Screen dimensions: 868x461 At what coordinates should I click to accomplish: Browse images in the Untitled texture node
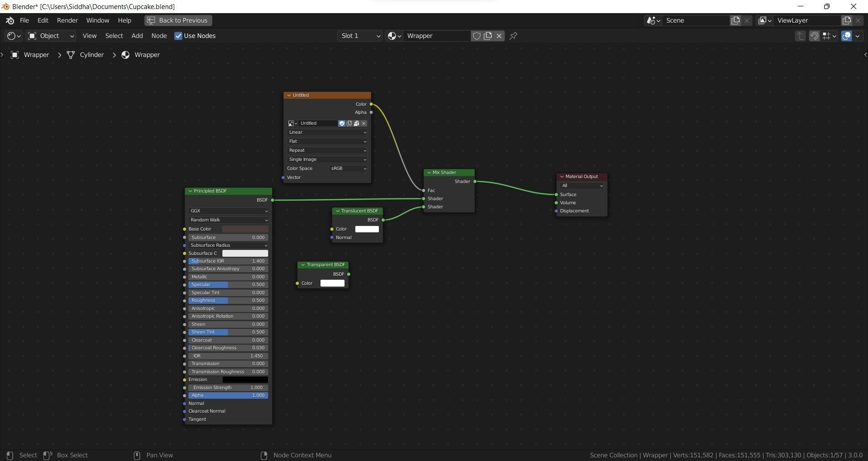click(x=292, y=123)
